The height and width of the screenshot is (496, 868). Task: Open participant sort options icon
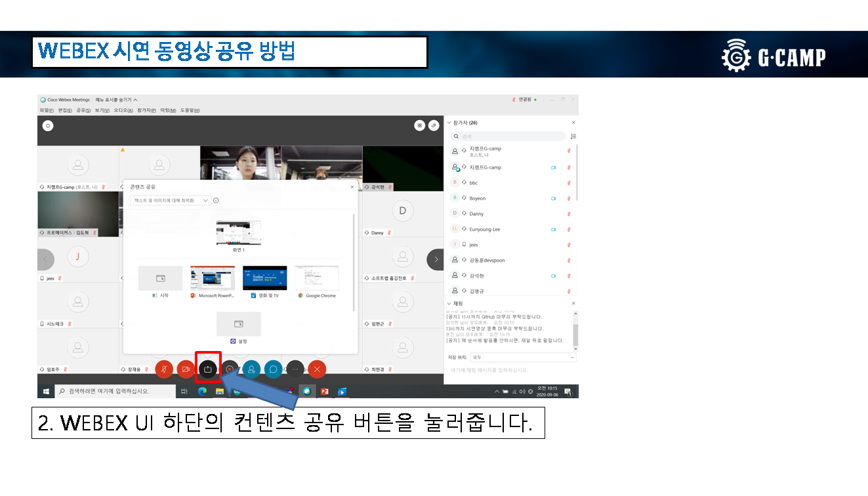click(573, 136)
